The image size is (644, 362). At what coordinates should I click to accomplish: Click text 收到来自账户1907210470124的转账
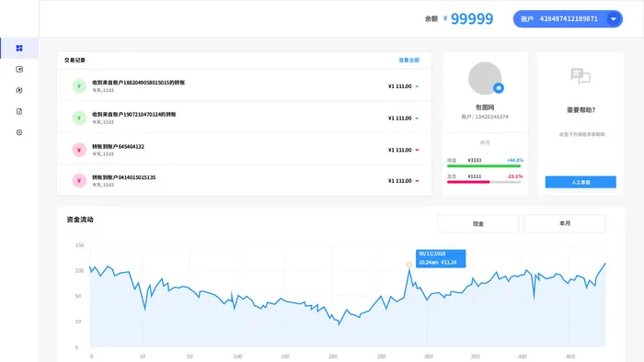click(134, 114)
